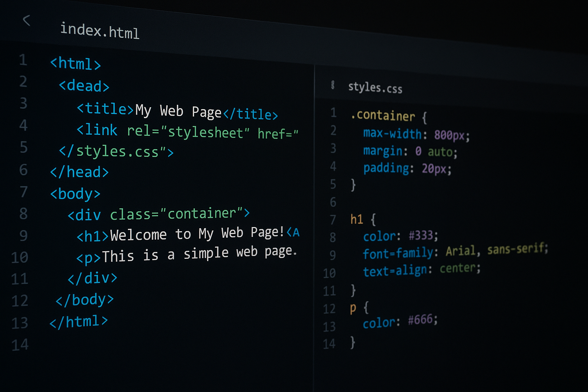Click the h1 selector in styles.css

coord(356,219)
